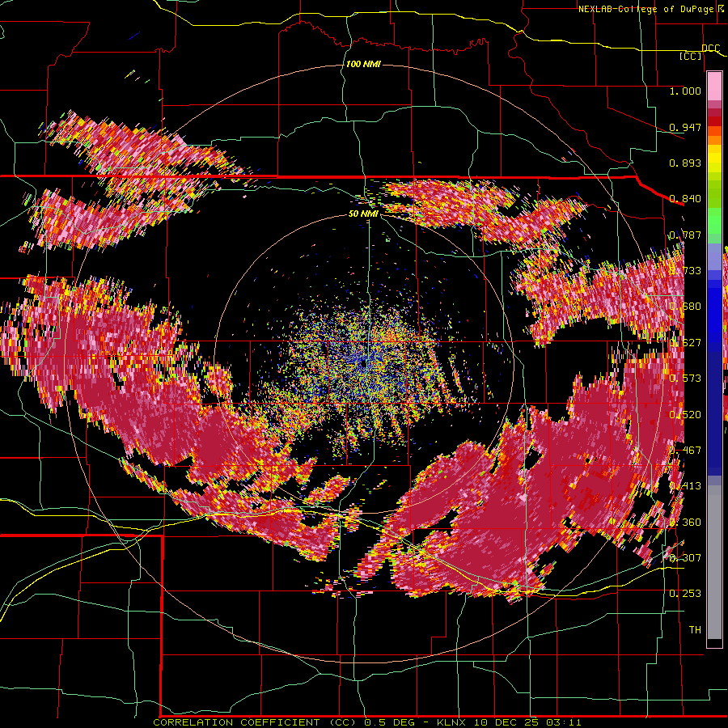This screenshot has height=728, width=728.
Task: Click the 0.893 scale value
Action: (x=685, y=163)
